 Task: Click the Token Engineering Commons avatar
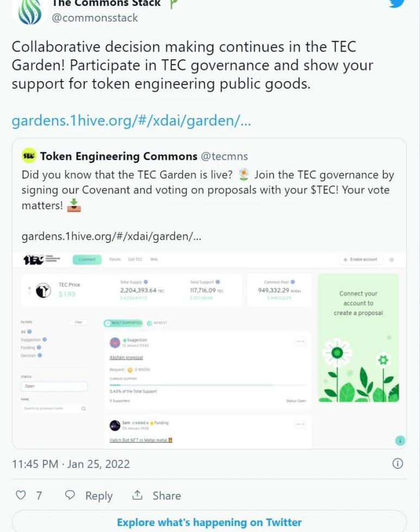[29, 157]
